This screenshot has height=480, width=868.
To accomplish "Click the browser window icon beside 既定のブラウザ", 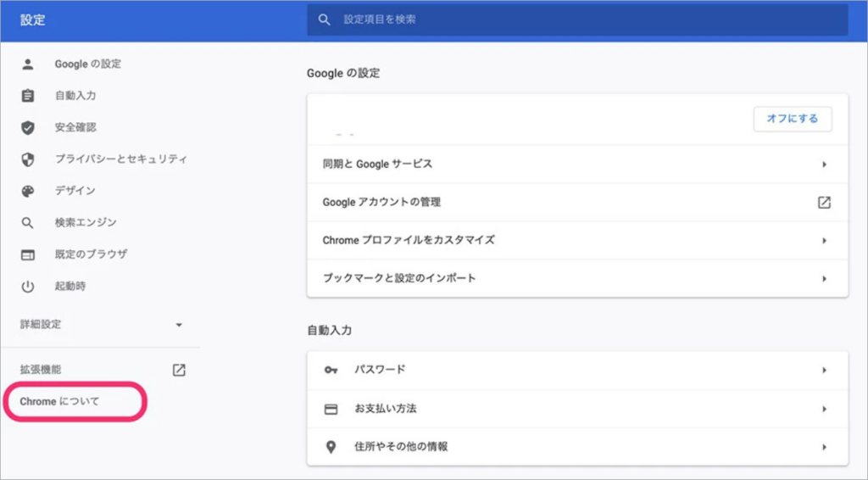I will [28, 254].
